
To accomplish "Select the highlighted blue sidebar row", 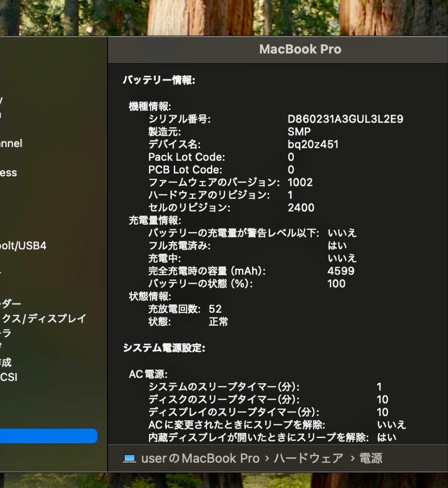I will (48, 436).
